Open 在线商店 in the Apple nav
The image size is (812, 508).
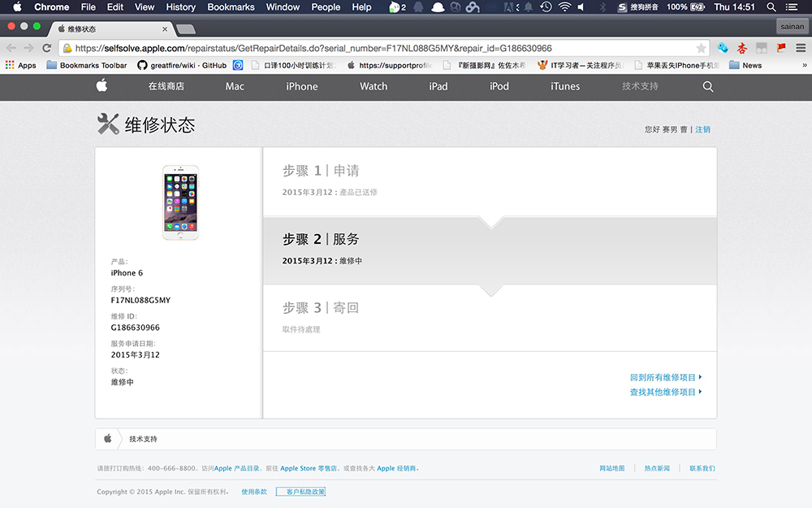click(166, 87)
